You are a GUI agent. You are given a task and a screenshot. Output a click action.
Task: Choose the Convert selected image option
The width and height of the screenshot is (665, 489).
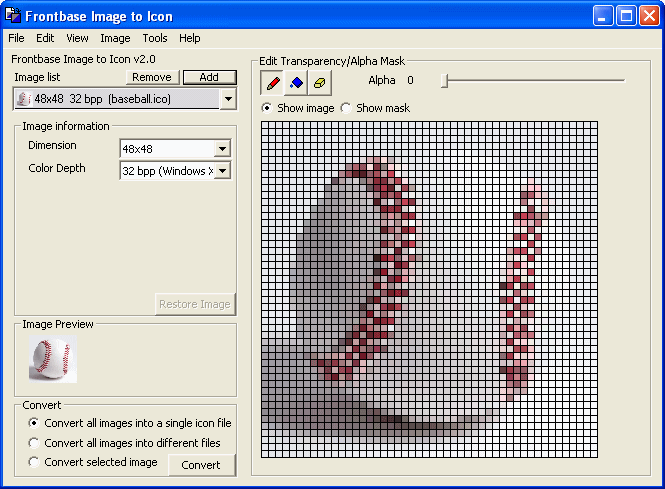[x=34, y=462]
